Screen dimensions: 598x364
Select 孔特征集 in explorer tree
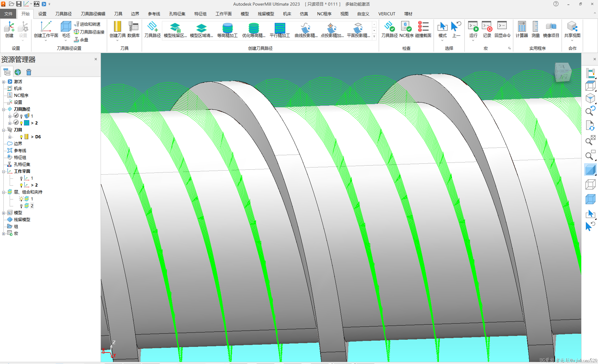22,164
